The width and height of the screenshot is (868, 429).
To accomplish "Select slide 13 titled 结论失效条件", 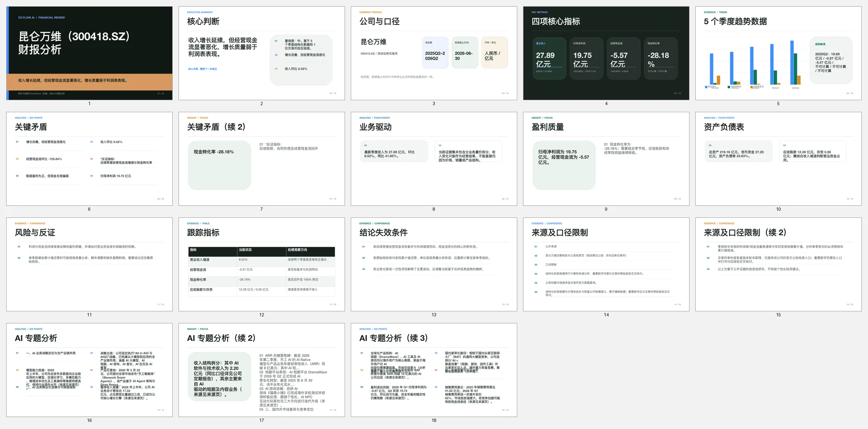I will pyautogui.click(x=434, y=264).
